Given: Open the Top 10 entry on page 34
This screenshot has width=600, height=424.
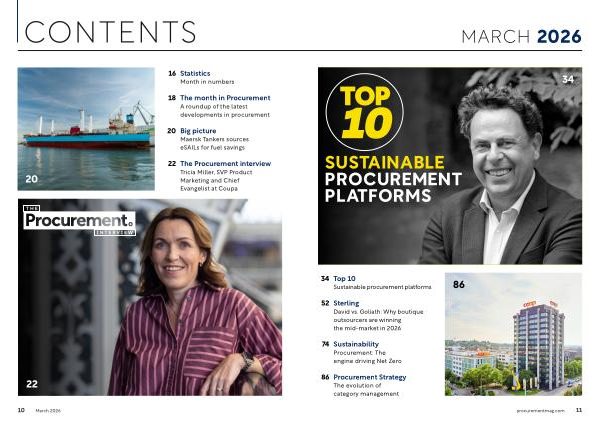Looking at the screenshot, I should (x=345, y=277).
